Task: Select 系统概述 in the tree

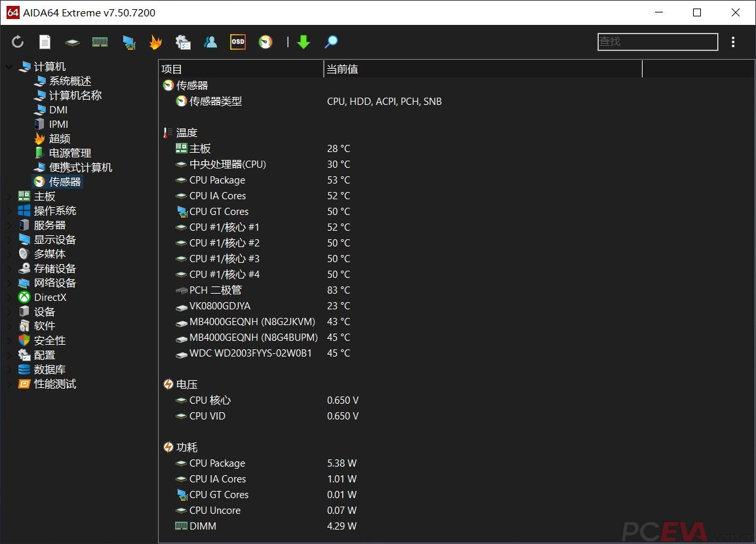Action: pyautogui.click(x=70, y=81)
